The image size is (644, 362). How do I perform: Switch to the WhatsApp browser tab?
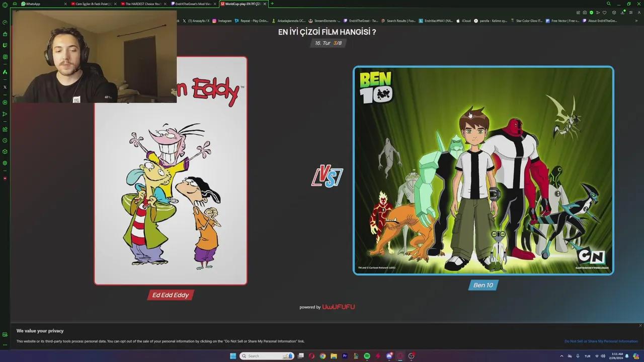click(x=38, y=4)
